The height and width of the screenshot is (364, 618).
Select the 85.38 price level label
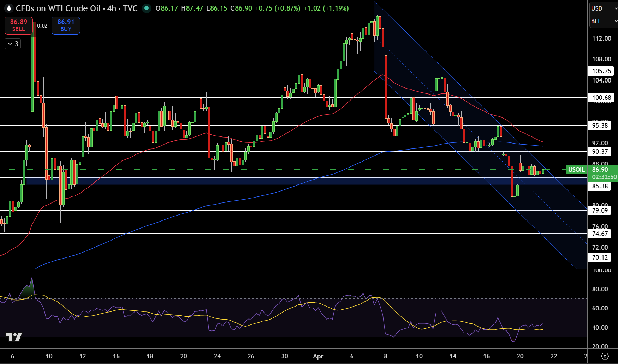pyautogui.click(x=600, y=186)
